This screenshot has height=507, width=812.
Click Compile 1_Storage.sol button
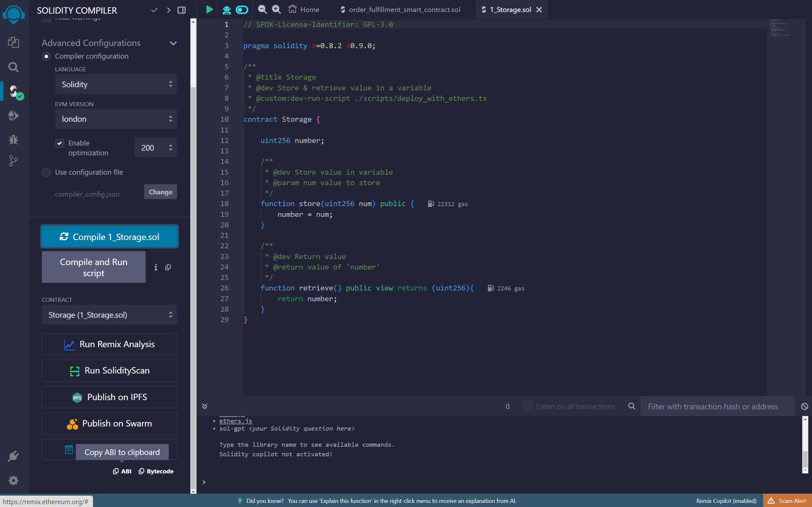click(109, 237)
